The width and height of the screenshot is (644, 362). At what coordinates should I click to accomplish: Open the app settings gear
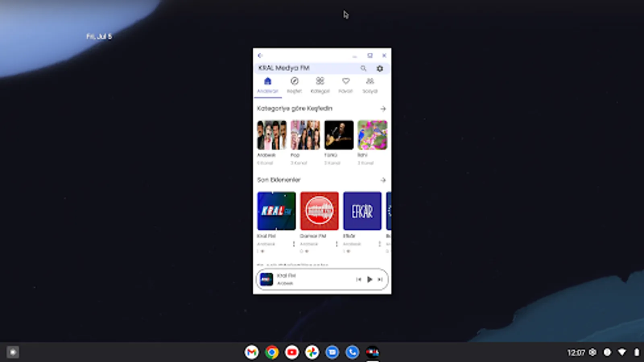coord(380,68)
